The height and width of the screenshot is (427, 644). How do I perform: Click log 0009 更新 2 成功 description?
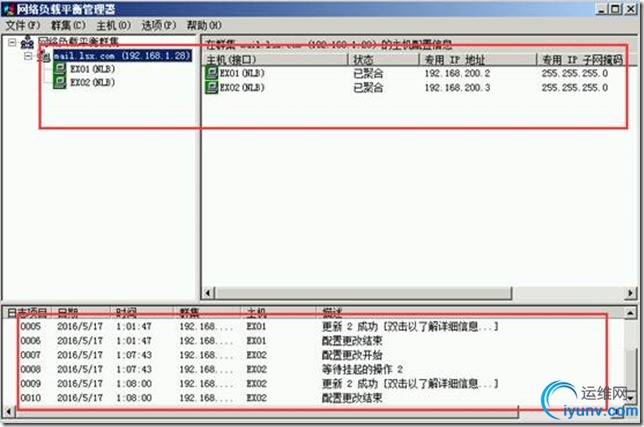coord(410,383)
